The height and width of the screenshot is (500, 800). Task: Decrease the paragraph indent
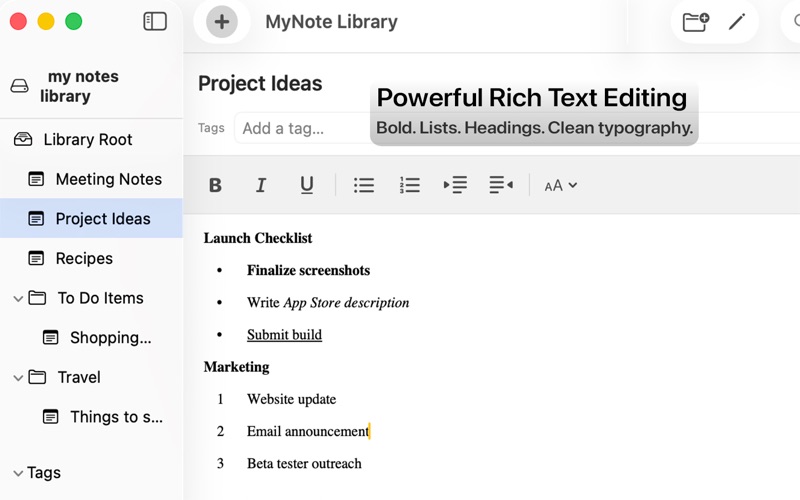coord(501,185)
